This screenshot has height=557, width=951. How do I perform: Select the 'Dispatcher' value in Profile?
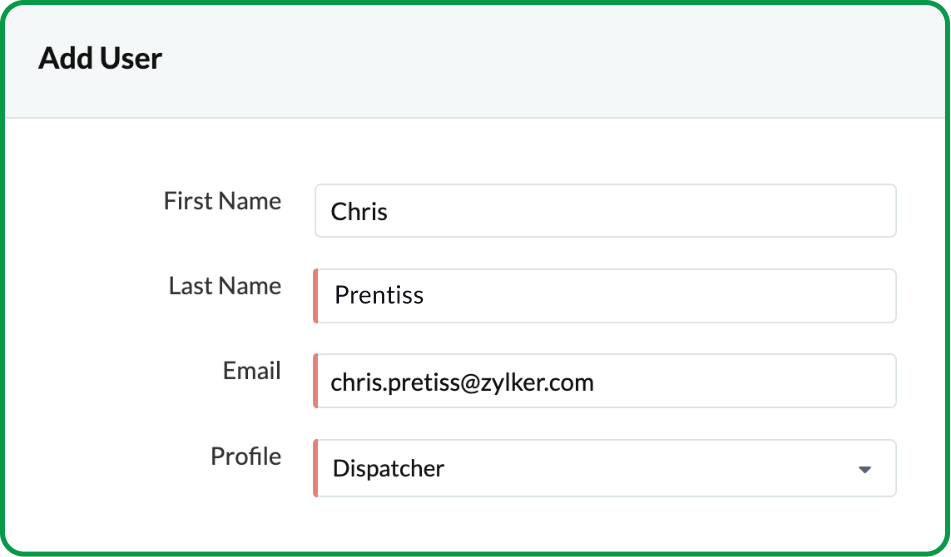pos(389,468)
